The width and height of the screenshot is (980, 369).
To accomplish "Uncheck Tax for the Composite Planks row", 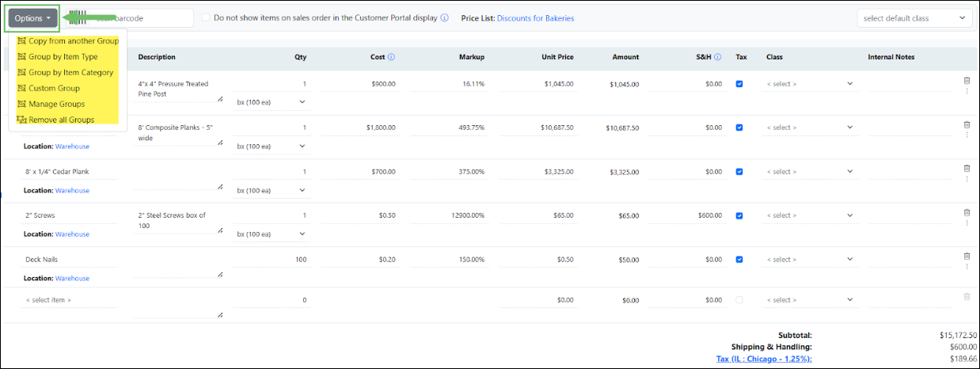I will pos(739,127).
